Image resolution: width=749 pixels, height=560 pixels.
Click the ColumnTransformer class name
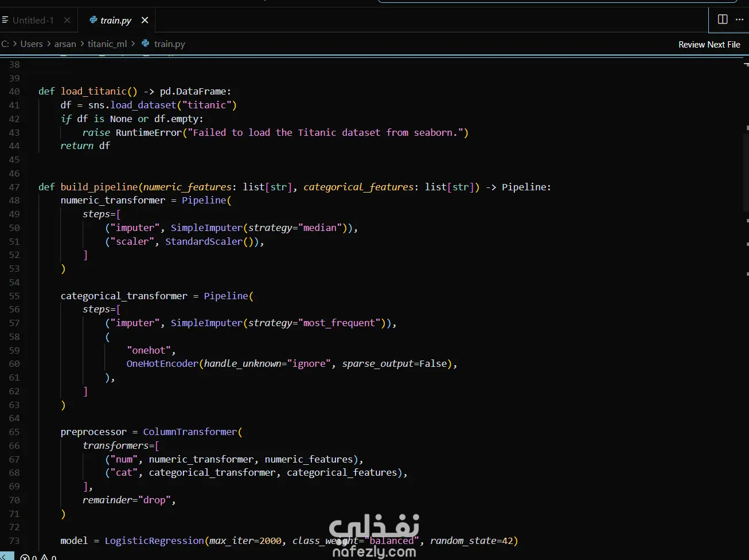(x=190, y=432)
